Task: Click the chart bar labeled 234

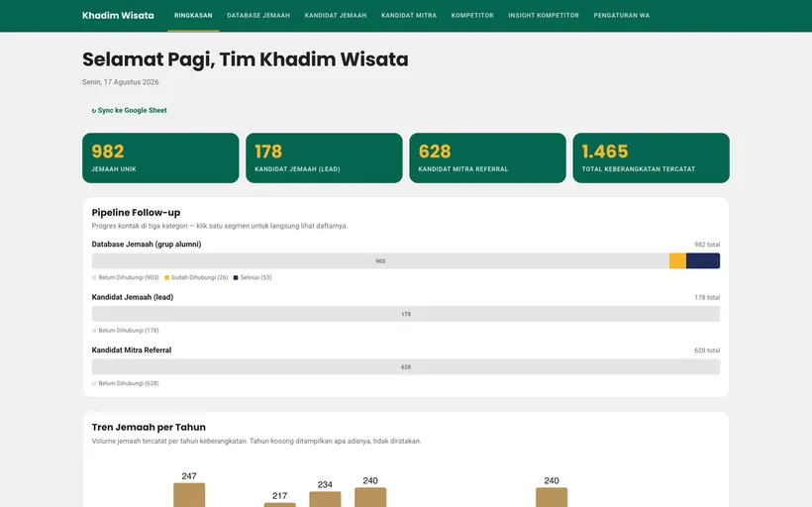Action: coord(325,499)
